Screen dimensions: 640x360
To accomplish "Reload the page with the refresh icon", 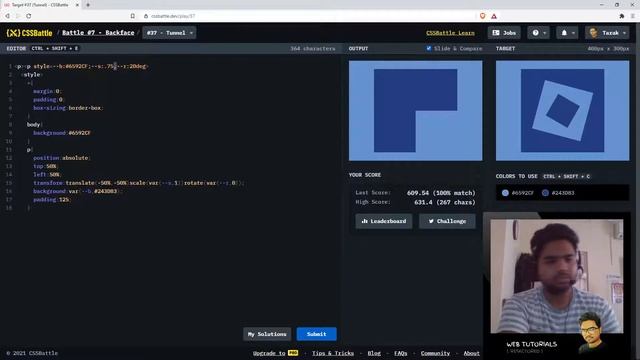I will 29,16.
